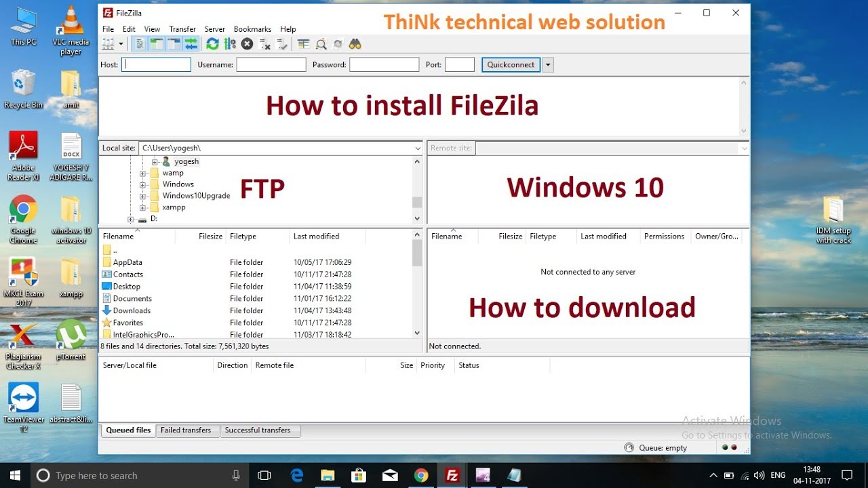Sort local files by Filename column
The width and height of the screenshot is (868, 488).
point(138,237)
